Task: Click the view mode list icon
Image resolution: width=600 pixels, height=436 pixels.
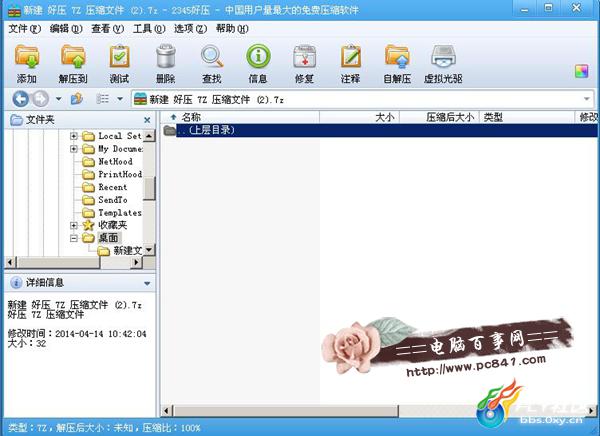Action: (102, 99)
